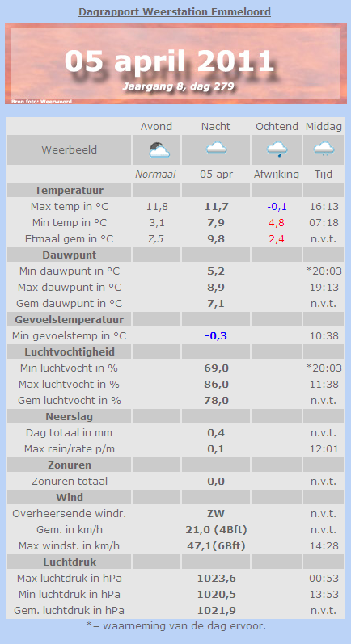Click the Avond partly cloudy moon icon
This screenshot has width=351, height=644.
pyautogui.click(x=159, y=150)
